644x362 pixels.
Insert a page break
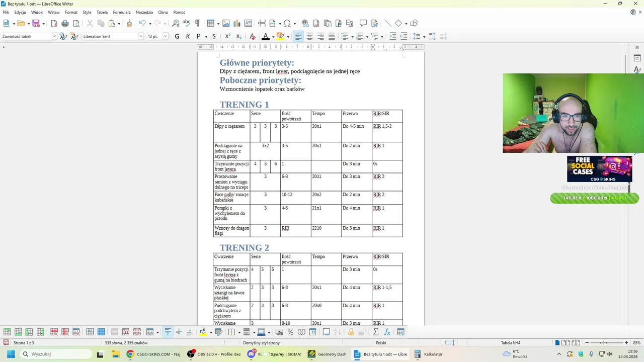pos(262,23)
